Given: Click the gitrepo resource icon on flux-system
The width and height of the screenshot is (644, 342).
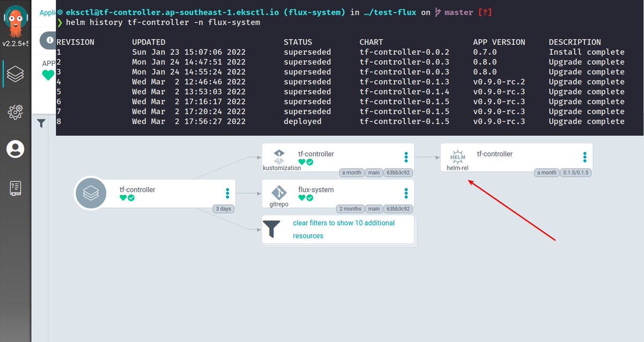Looking at the screenshot, I should pos(279,193).
